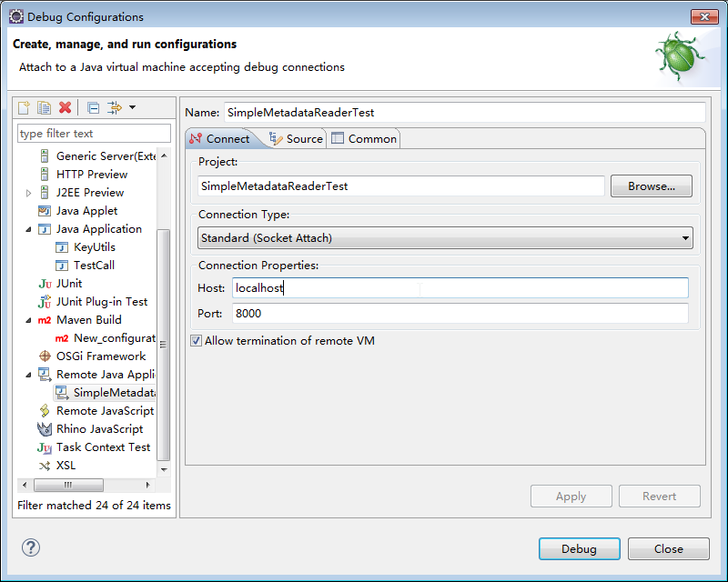The image size is (728, 582).
Task: Open the Connection Type dropdown
Action: click(445, 237)
